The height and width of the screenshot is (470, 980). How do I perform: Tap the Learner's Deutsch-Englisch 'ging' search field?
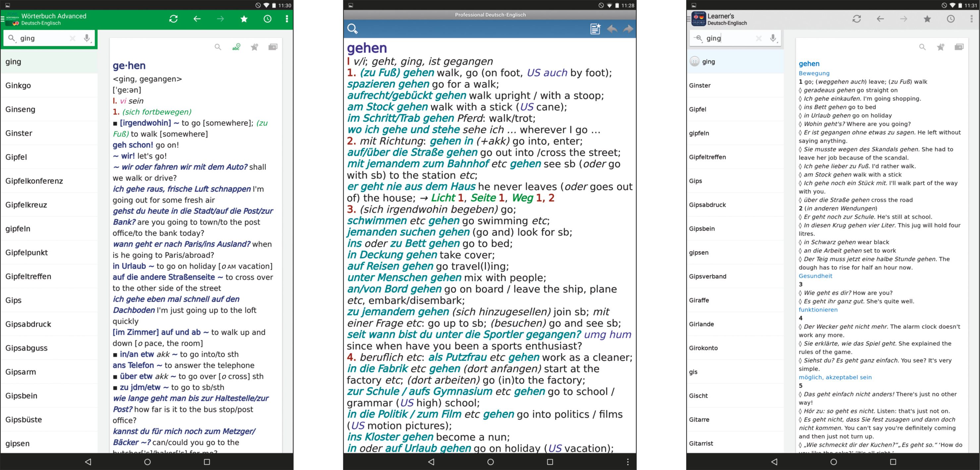[x=728, y=38]
